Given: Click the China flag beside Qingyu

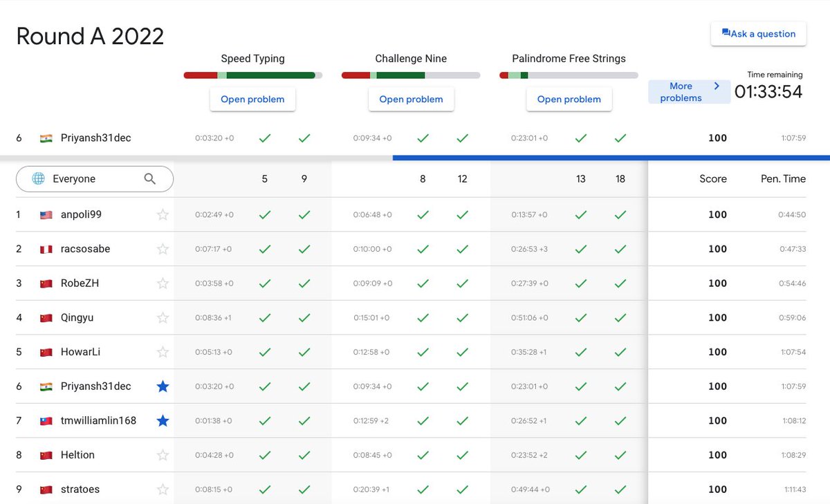Looking at the screenshot, I should pyautogui.click(x=46, y=318).
